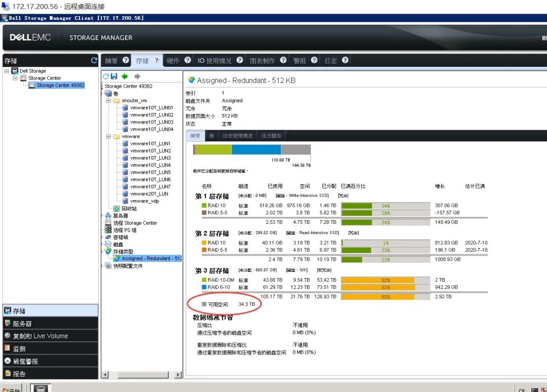Click the refresh icon in the tree toolbar
Screen dimensions: 547x392
[x=106, y=76]
